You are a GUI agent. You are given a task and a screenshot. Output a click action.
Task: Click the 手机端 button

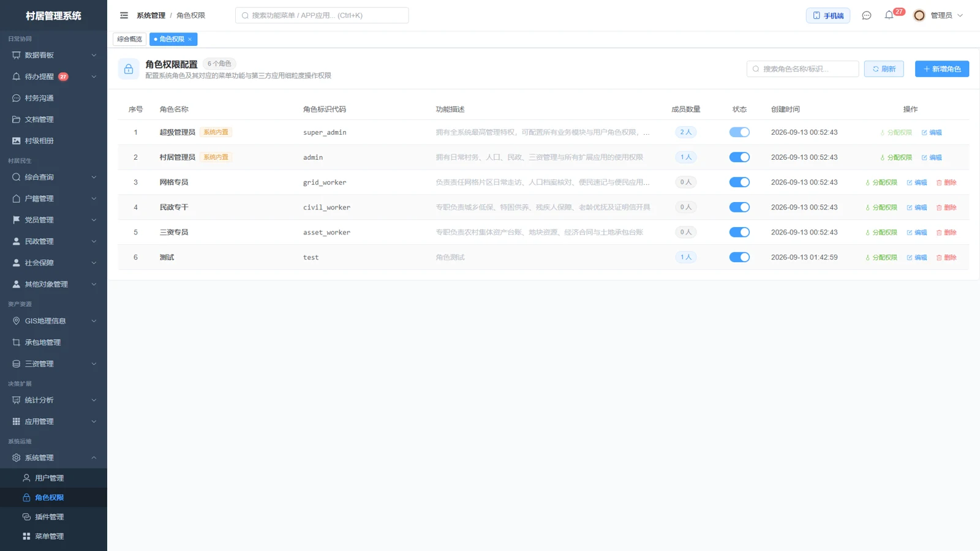pyautogui.click(x=827, y=15)
